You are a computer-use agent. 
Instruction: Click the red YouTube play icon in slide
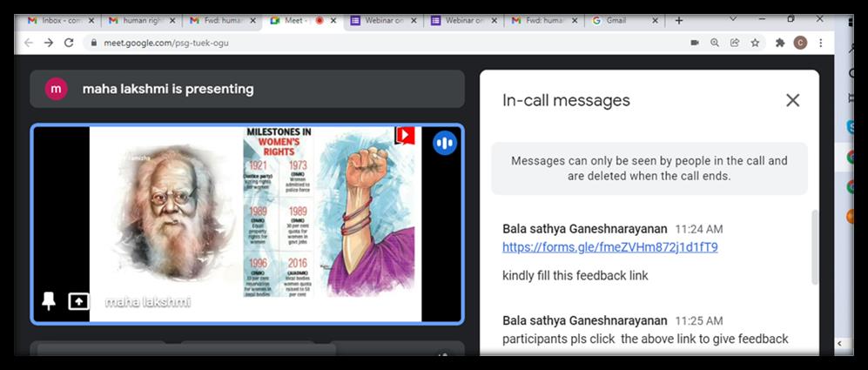point(405,136)
